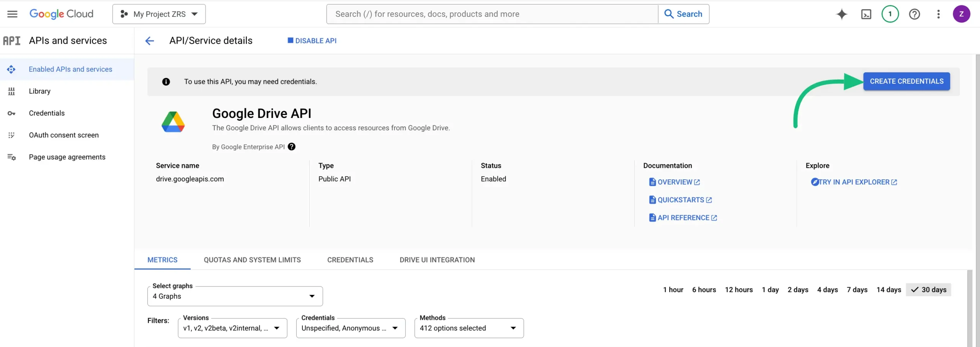
Task: Activate the Cloud Shell terminal icon
Action: 866,14
